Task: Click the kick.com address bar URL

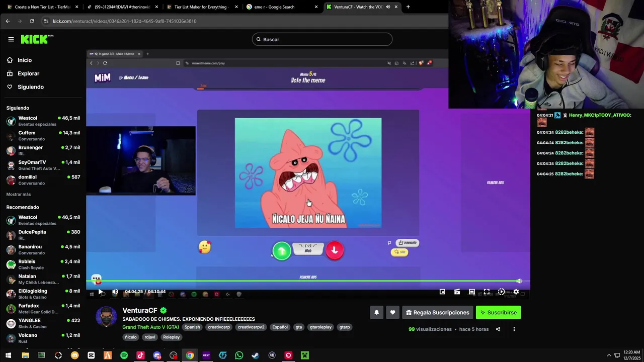Action: pyautogui.click(x=125, y=21)
